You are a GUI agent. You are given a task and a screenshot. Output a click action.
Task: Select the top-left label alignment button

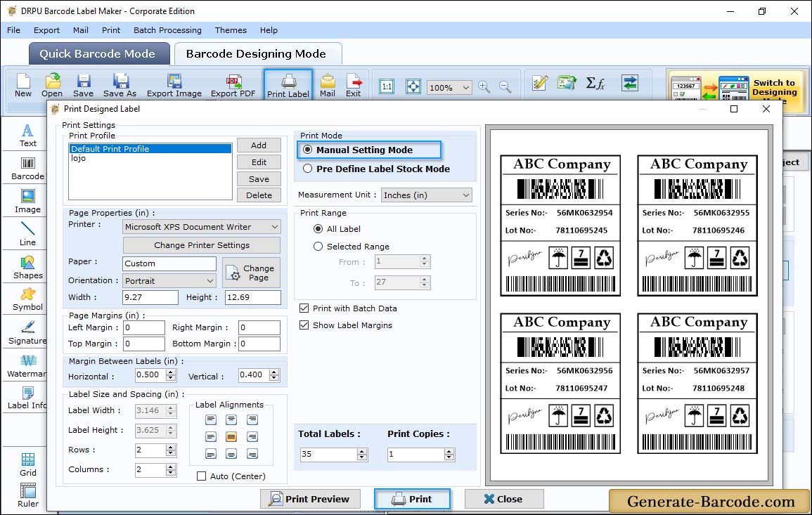point(211,419)
